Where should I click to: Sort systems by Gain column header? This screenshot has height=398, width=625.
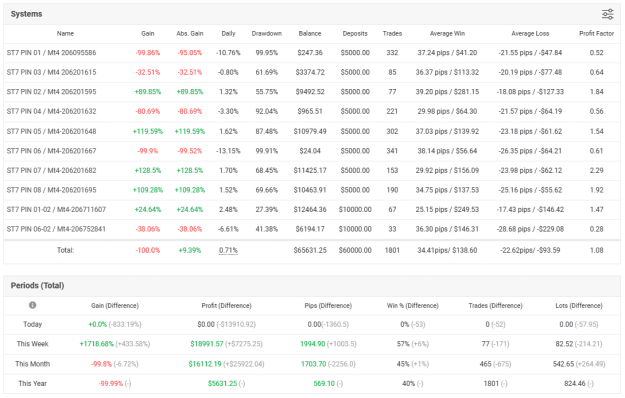147,33
